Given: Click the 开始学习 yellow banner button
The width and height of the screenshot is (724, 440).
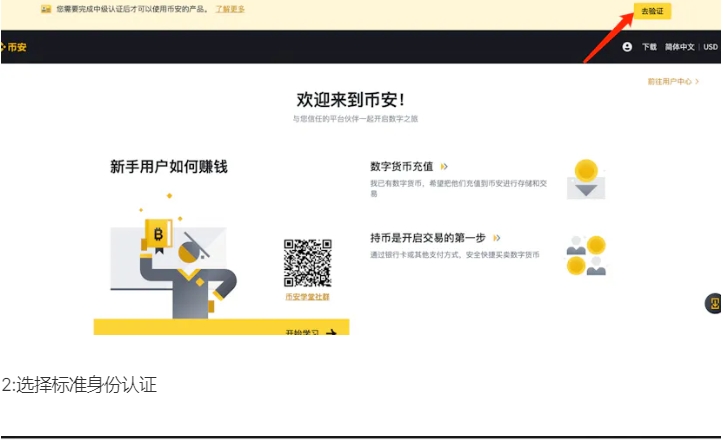Looking at the screenshot, I should point(221,327).
